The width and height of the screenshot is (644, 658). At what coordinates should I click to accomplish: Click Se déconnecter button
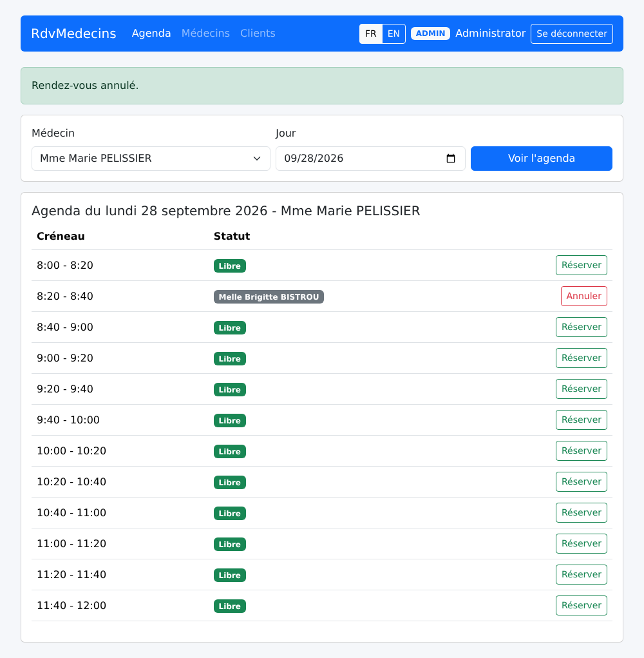point(572,34)
